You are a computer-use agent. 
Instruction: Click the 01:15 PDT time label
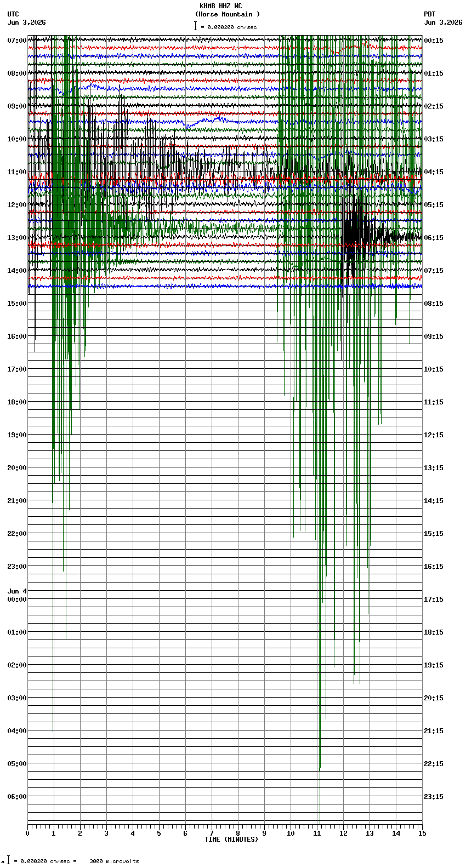pos(434,73)
